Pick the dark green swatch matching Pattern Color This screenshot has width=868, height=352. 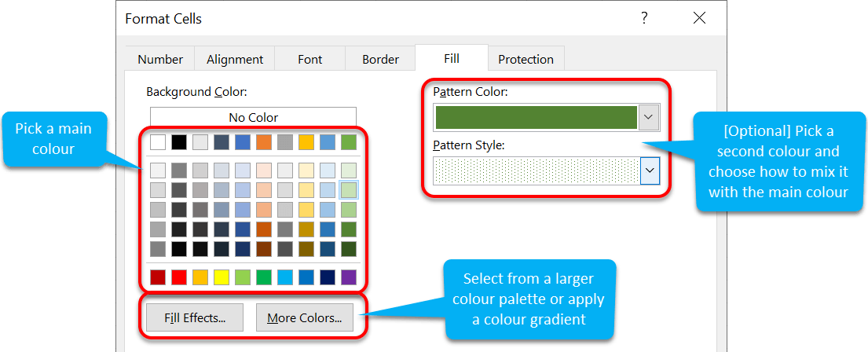pyautogui.click(x=349, y=229)
